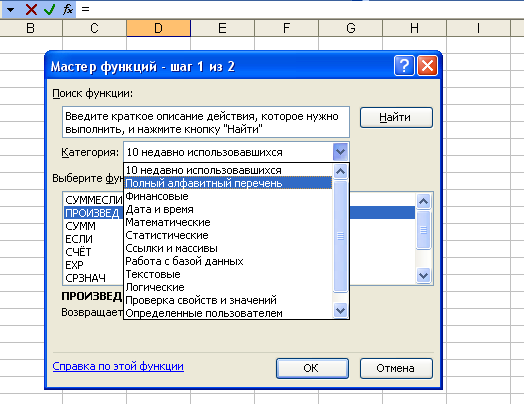The height and width of the screenshot is (404, 524).
Task: Select СУММЕСЛИ in function list
Action: coord(94,200)
